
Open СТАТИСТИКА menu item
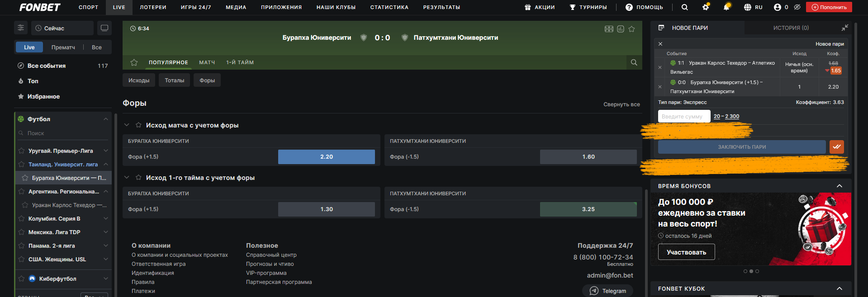click(389, 7)
